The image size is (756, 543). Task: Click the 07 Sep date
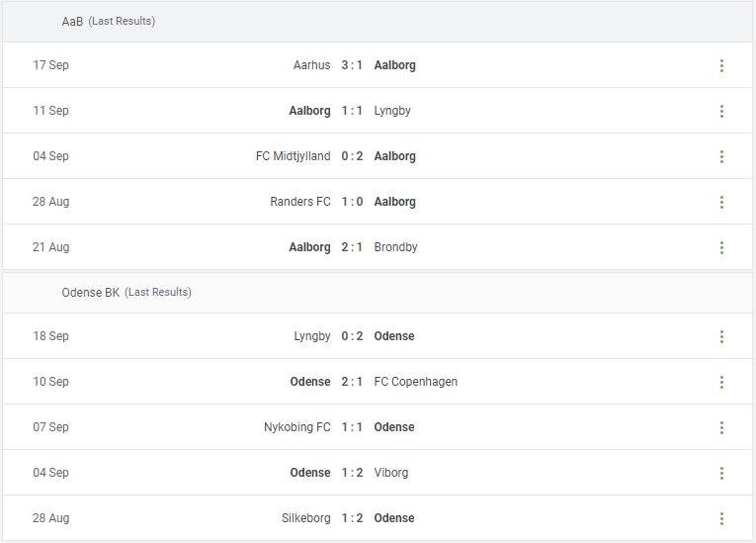point(50,426)
